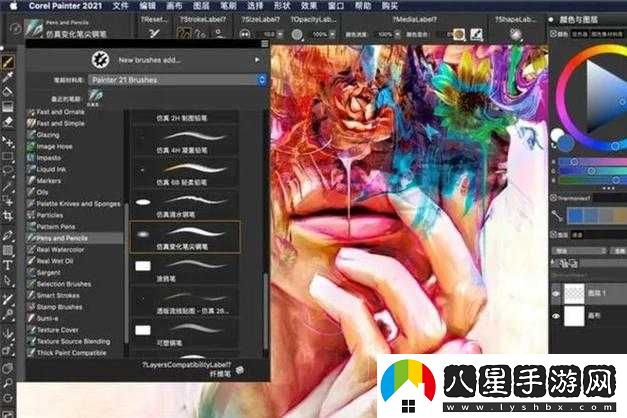
Task: Select the Layer Adjuster tool
Action: [x=8, y=141]
